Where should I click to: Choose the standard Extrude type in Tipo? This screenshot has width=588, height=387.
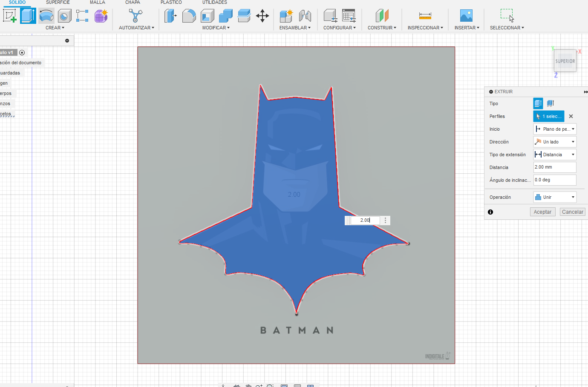coord(538,103)
